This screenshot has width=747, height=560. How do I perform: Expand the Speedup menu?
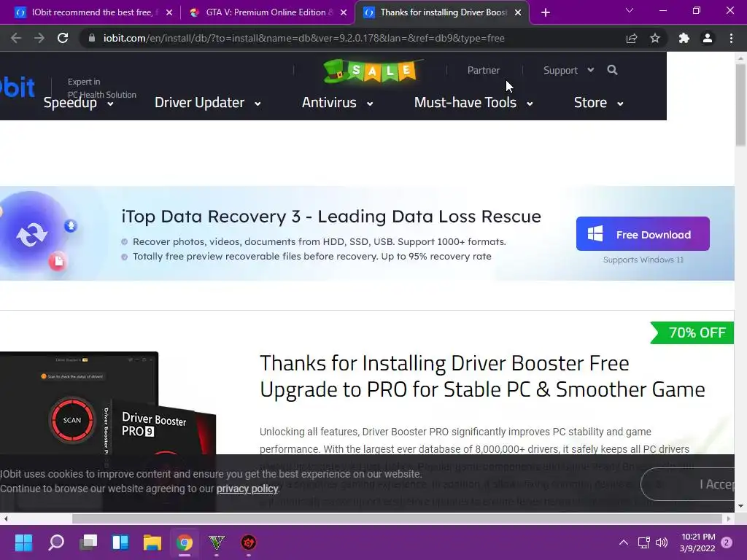coord(79,102)
